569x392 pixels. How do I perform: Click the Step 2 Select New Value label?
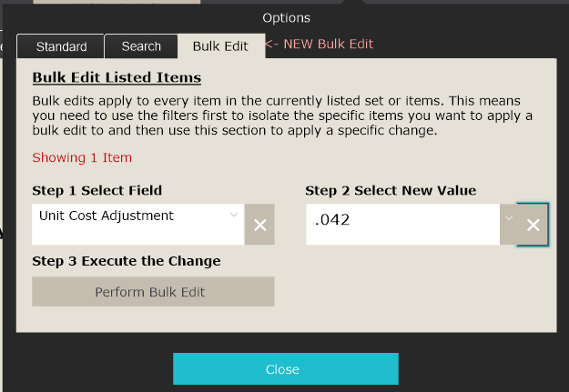[391, 190]
